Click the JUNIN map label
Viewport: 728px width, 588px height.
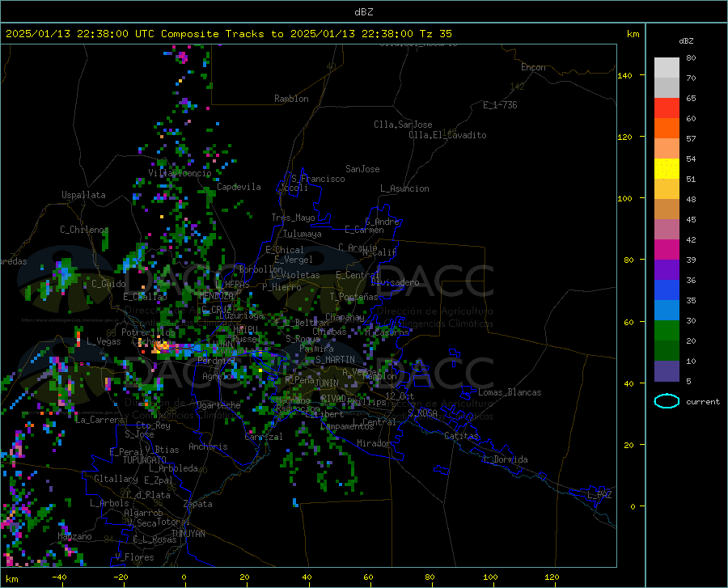pos(327,383)
